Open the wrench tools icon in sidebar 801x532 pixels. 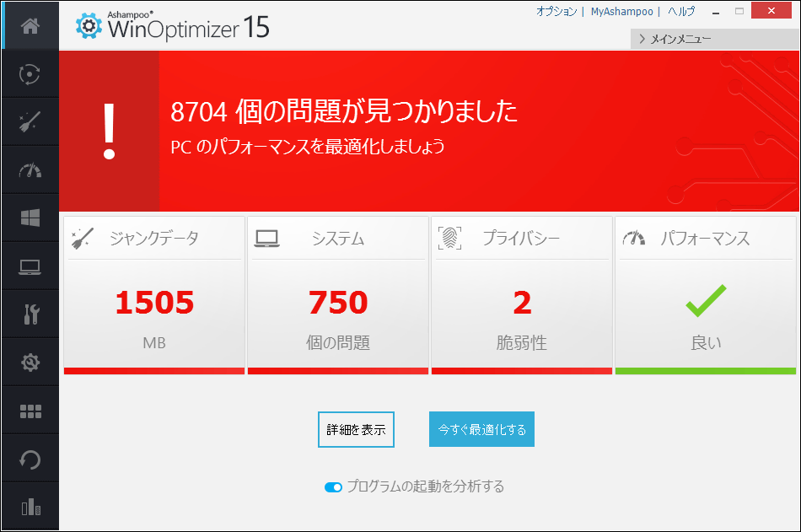point(30,314)
